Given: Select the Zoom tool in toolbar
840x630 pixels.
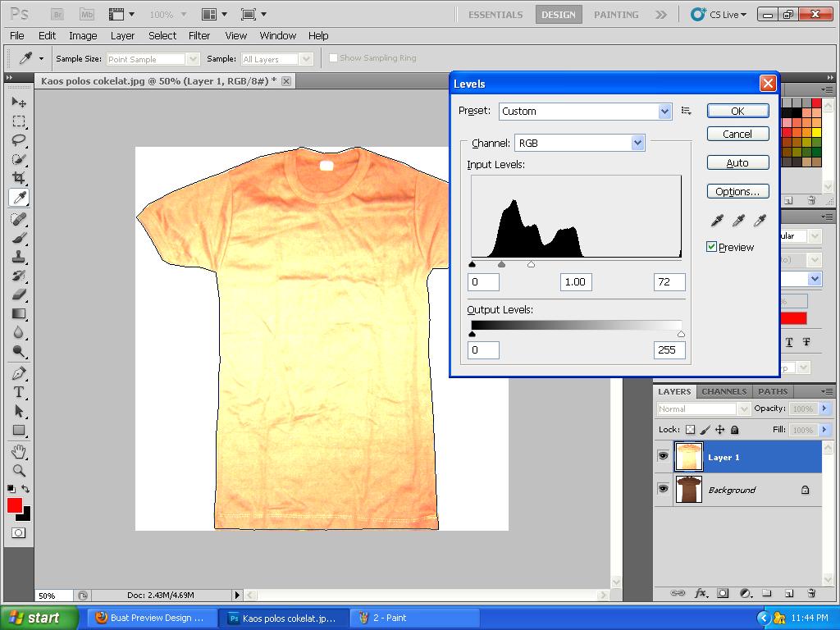Looking at the screenshot, I should (x=19, y=471).
